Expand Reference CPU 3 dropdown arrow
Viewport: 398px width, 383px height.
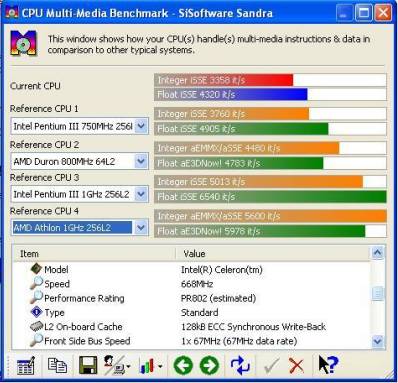point(141,194)
